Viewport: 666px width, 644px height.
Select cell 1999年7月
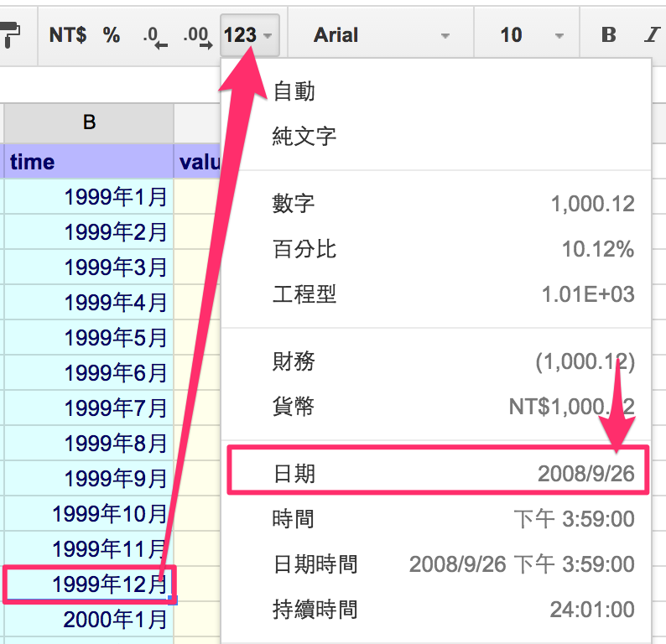click(89, 408)
